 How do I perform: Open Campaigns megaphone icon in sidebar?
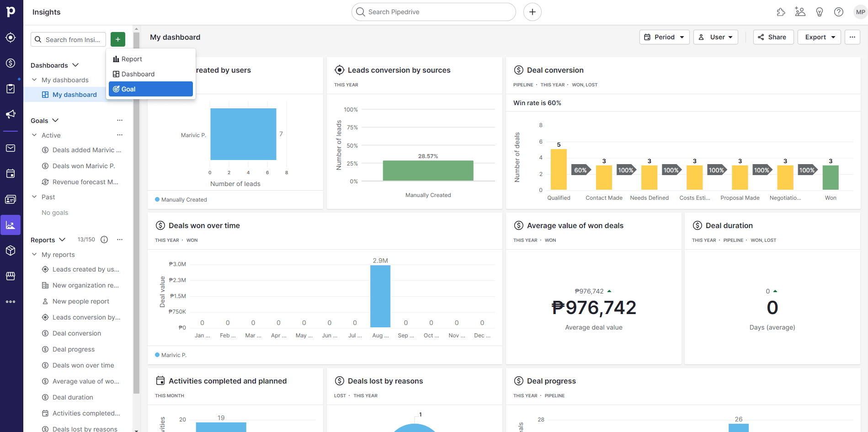pos(11,114)
